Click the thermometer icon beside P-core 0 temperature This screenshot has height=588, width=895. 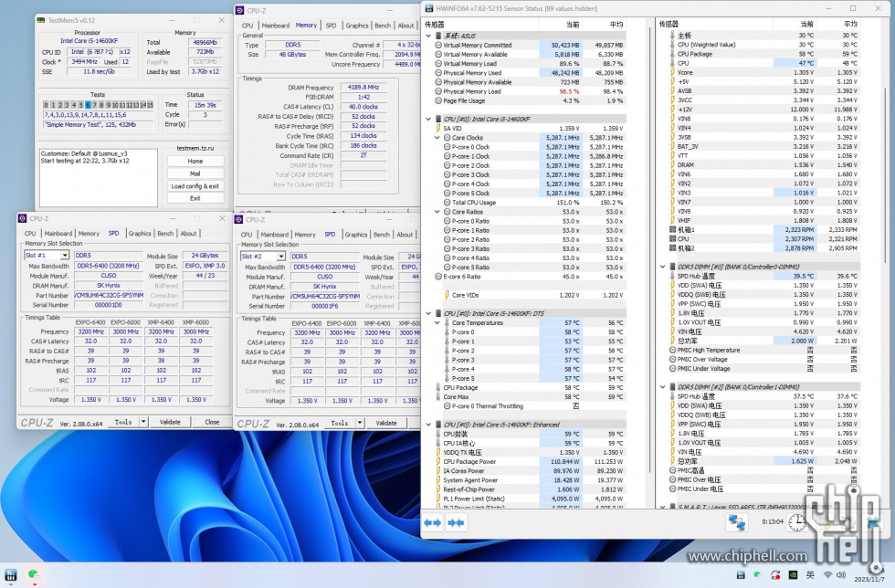447,332
